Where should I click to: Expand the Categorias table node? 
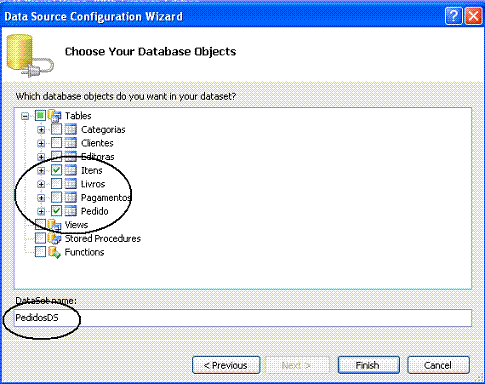click(41, 130)
